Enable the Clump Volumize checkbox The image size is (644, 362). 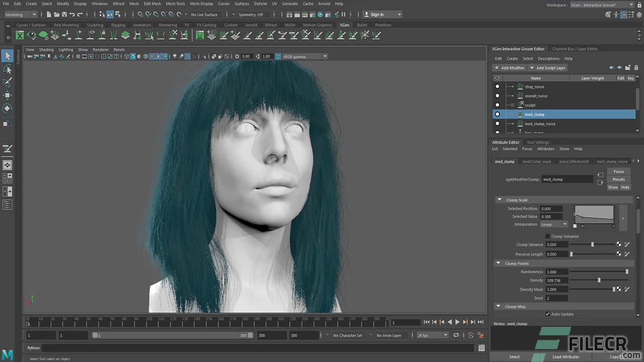coord(547,236)
